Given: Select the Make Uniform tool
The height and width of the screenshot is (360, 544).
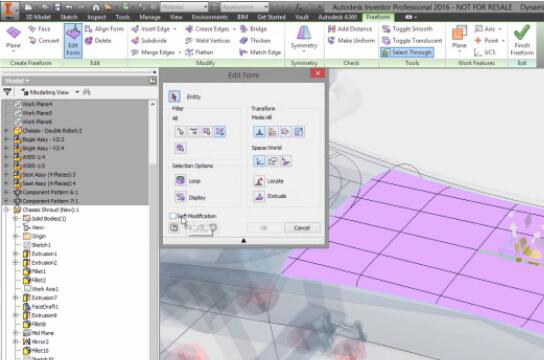Looking at the screenshot, I should coord(351,41).
